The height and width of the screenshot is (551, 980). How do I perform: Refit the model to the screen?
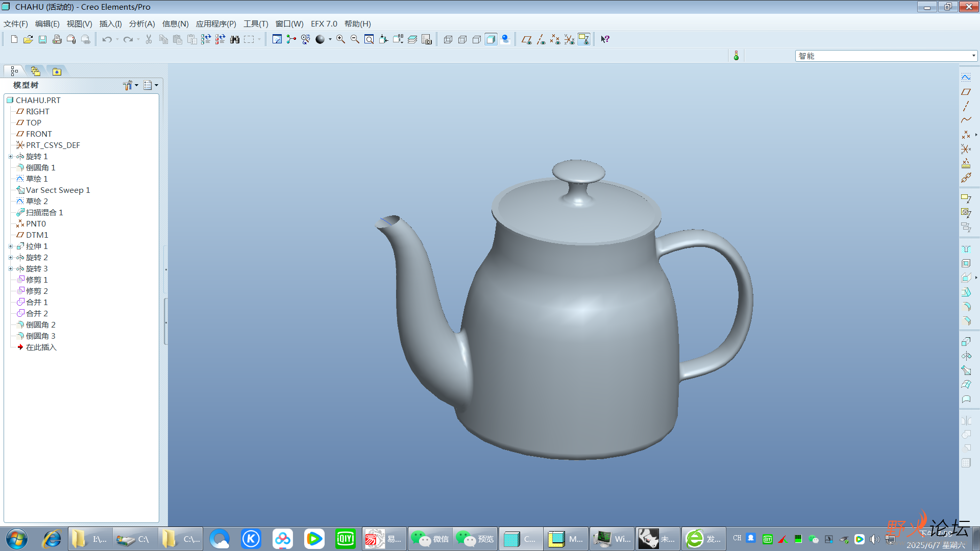point(369,39)
